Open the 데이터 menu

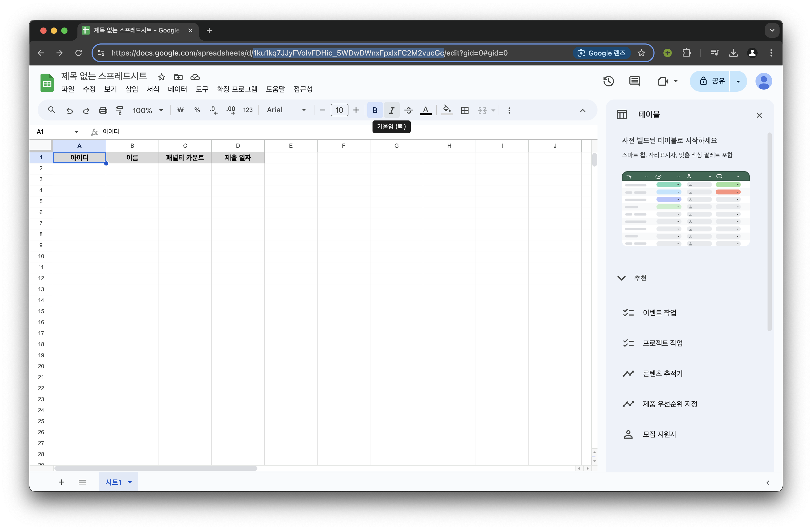pos(177,89)
